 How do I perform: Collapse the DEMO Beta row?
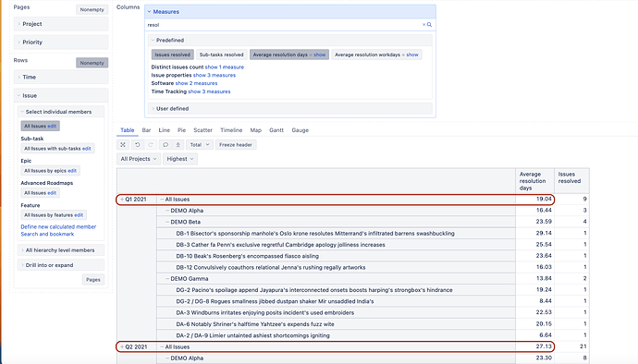(x=167, y=222)
